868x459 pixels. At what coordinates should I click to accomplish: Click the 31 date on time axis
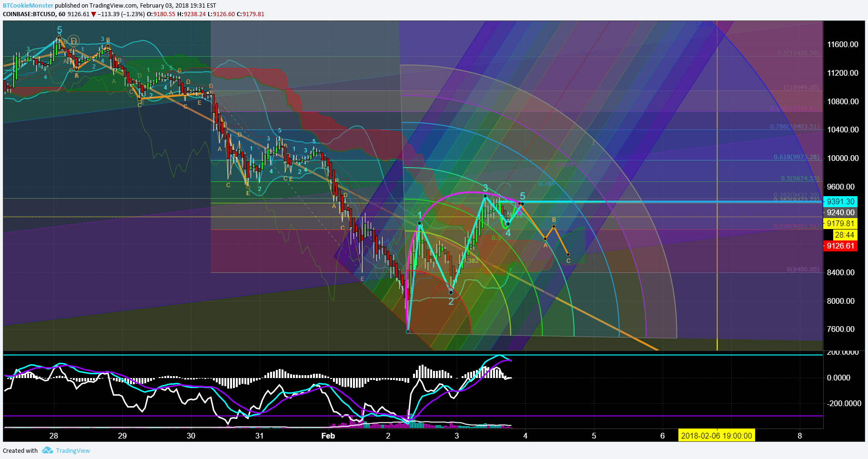(x=259, y=436)
